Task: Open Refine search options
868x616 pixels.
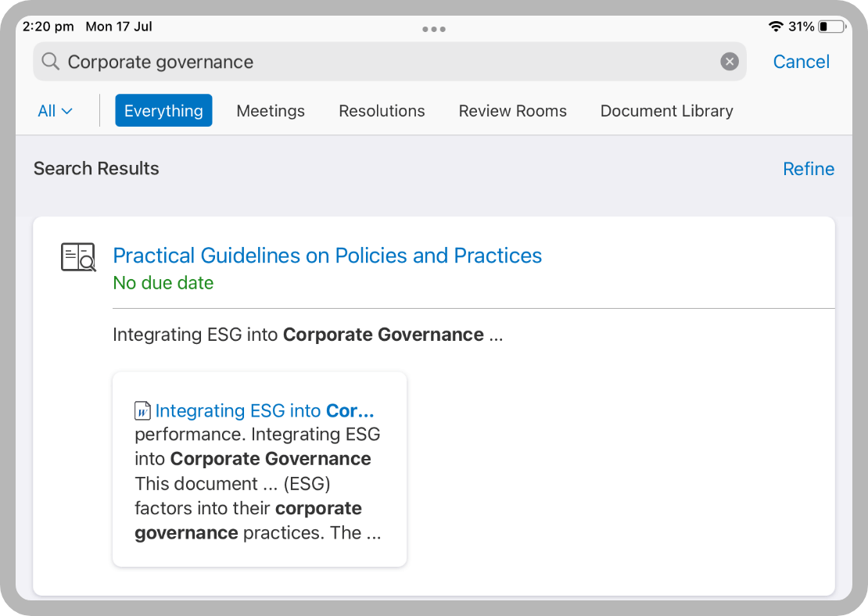Action: click(808, 169)
